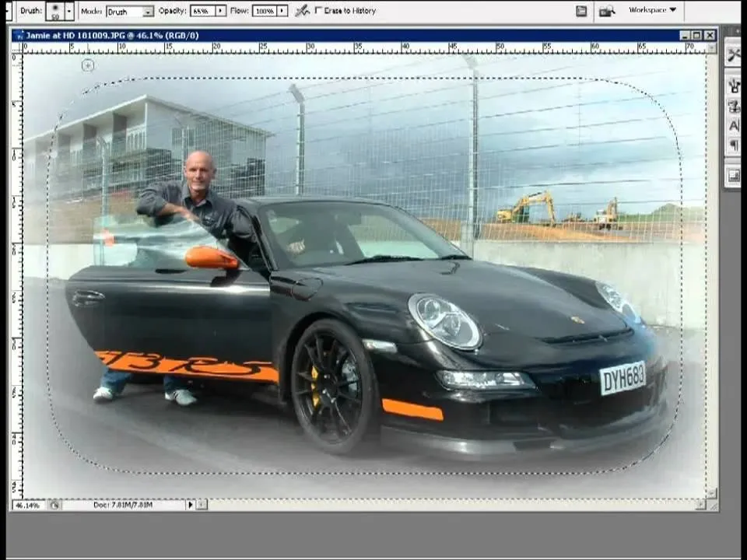Open the Workspace dropdown menu
The height and width of the screenshot is (560, 747).
point(652,10)
